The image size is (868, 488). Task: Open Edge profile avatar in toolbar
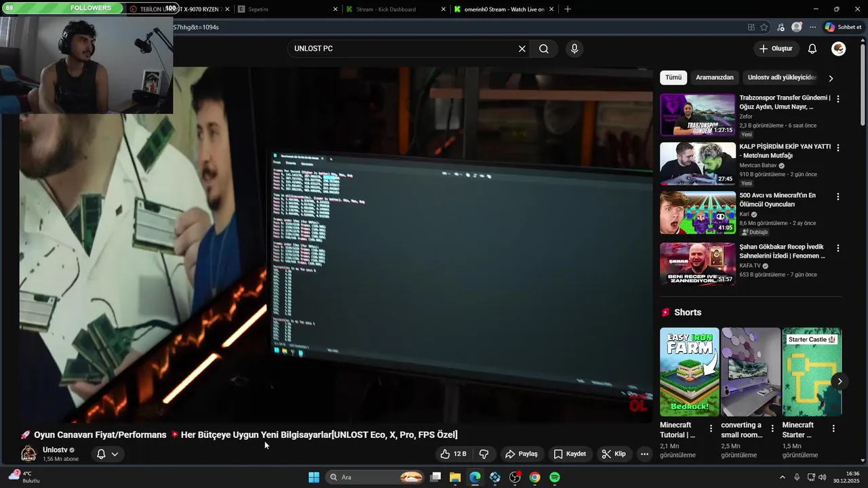point(797,27)
